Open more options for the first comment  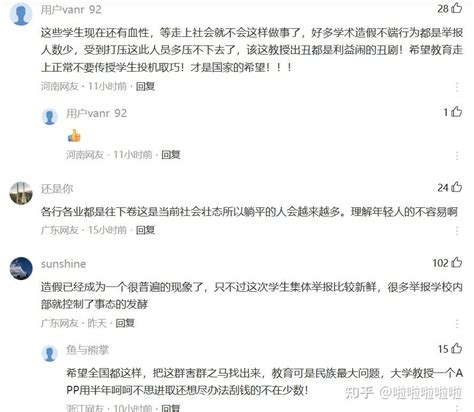(x=457, y=87)
